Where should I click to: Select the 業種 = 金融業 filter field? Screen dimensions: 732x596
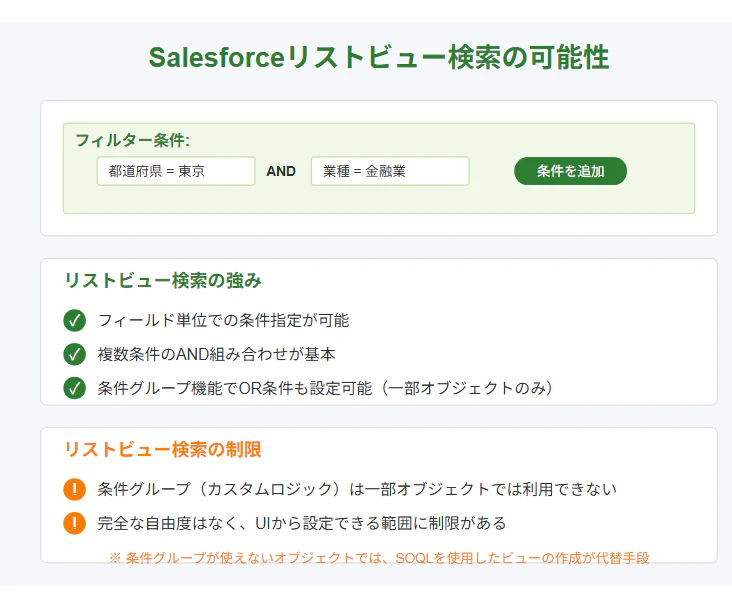pos(390,171)
